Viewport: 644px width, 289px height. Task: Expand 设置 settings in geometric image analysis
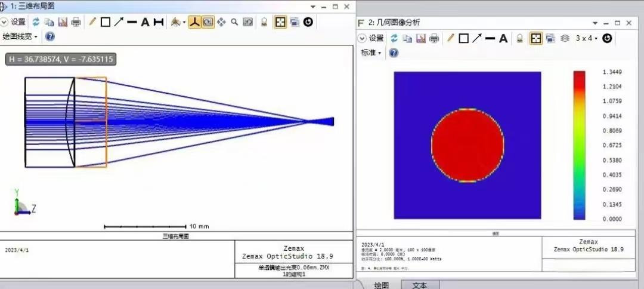click(x=371, y=38)
